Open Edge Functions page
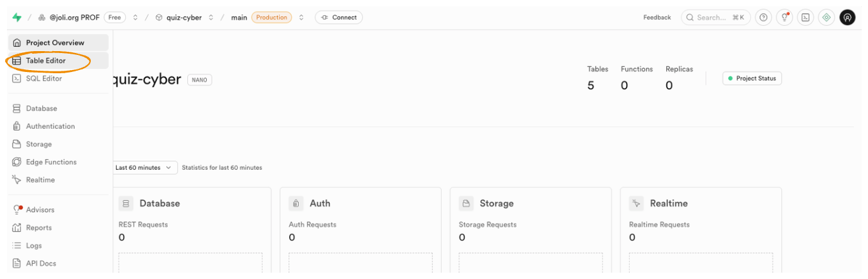 [51, 162]
